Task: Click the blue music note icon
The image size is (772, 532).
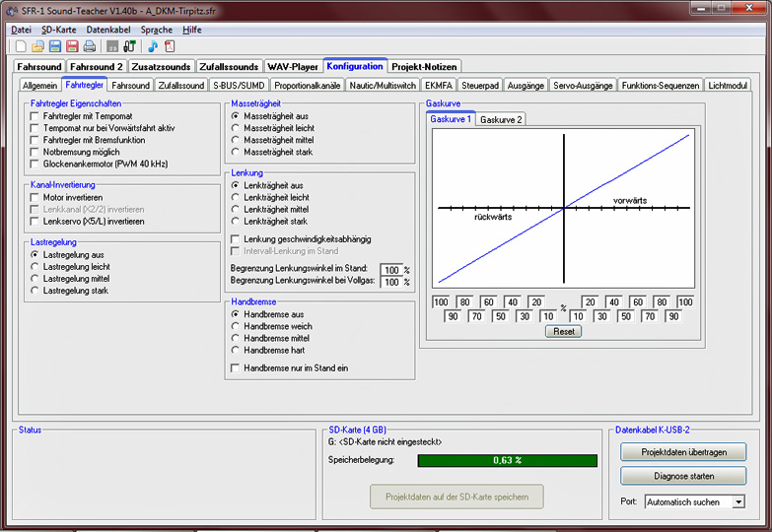Action: coord(153,46)
